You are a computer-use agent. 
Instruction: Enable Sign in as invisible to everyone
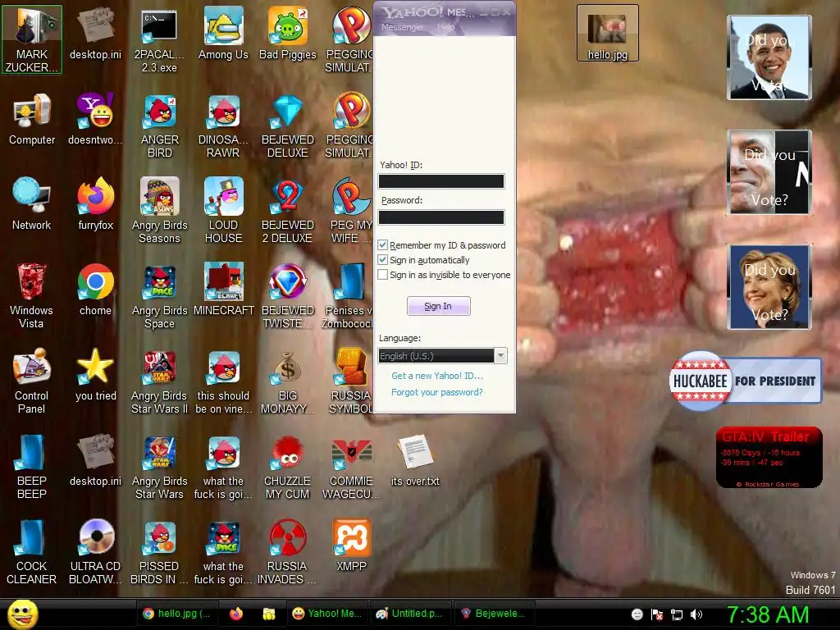click(x=383, y=275)
